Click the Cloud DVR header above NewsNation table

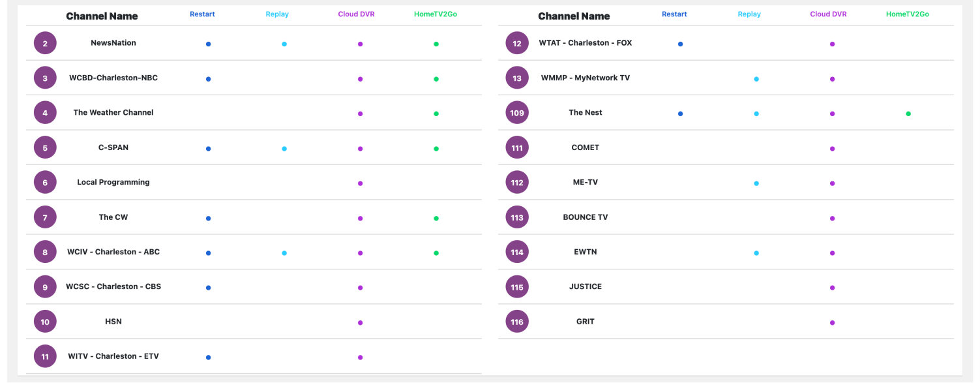click(x=356, y=14)
